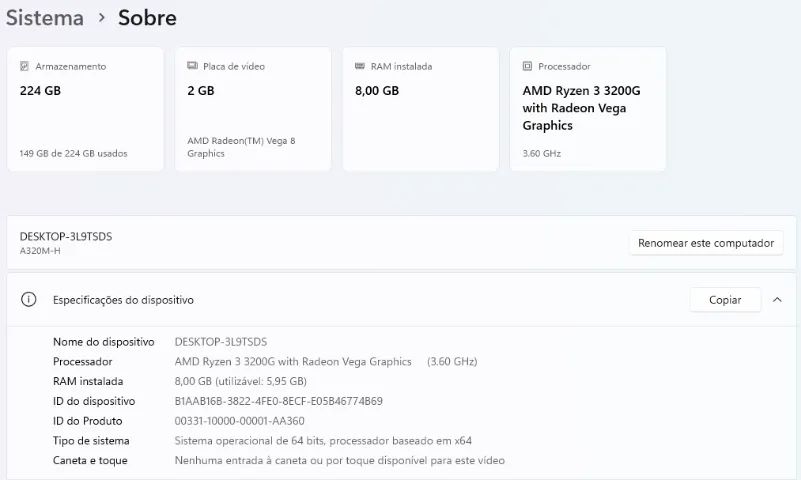Click the Tipo de sistema 64 bits value
This screenshot has height=480, width=801.
click(x=323, y=441)
